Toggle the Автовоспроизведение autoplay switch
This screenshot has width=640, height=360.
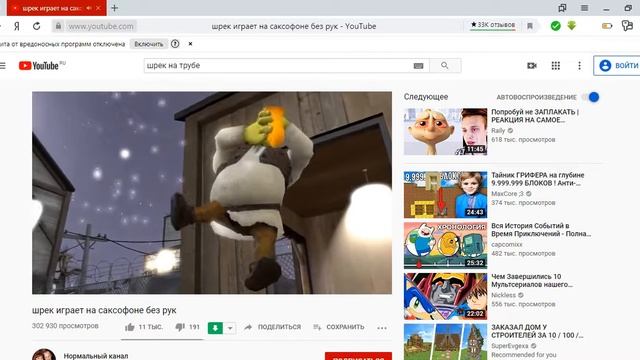tap(591, 97)
